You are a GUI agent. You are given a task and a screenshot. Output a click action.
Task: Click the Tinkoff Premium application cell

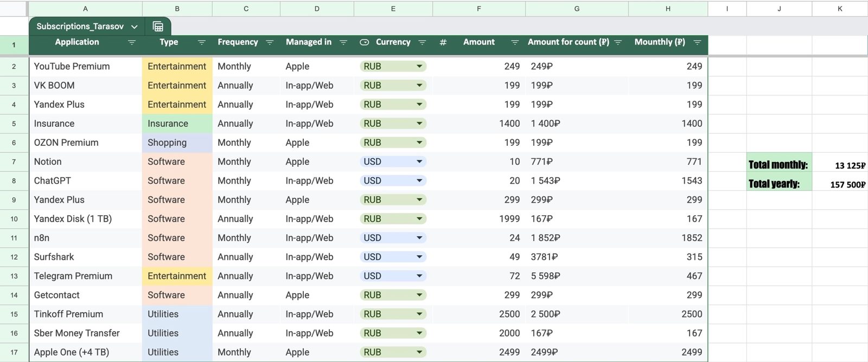(x=85, y=314)
